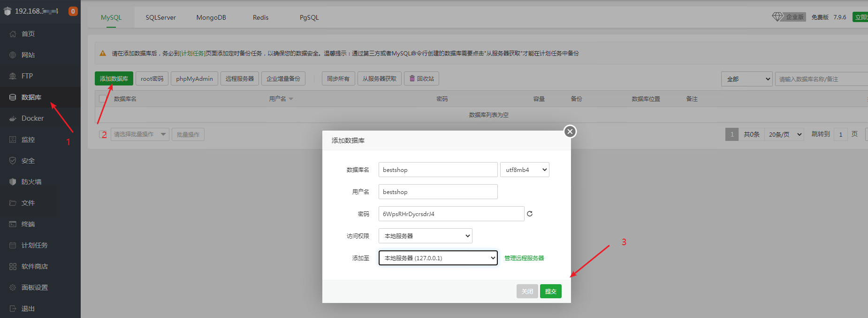Open the 管理远程服务器 link
Image resolution: width=868 pixels, height=318 pixels.
click(x=524, y=258)
